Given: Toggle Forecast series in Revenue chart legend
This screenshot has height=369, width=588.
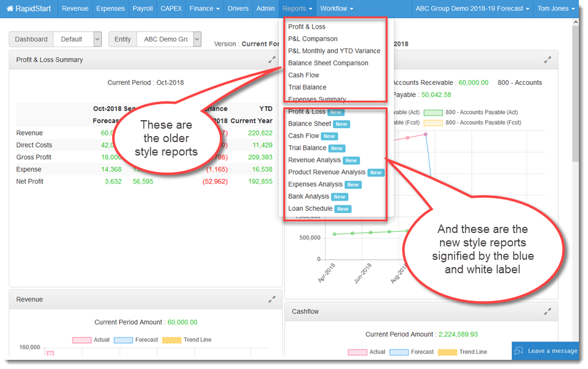Looking at the screenshot, I should click(136, 340).
